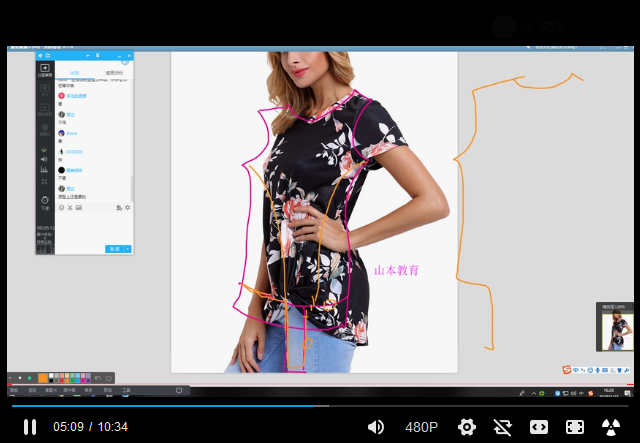Select the green pen size dot
This screenshot has height=443, width=640.
click(x=29, y=378)
